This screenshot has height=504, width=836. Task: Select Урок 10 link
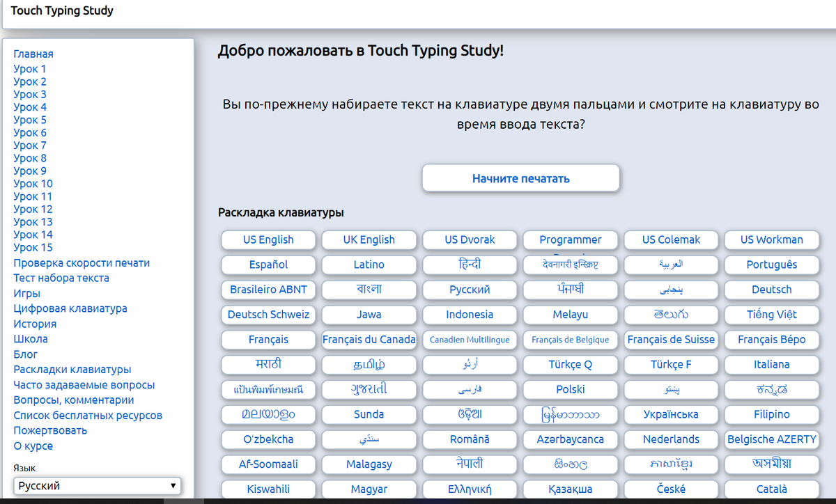tap(33, 184)
